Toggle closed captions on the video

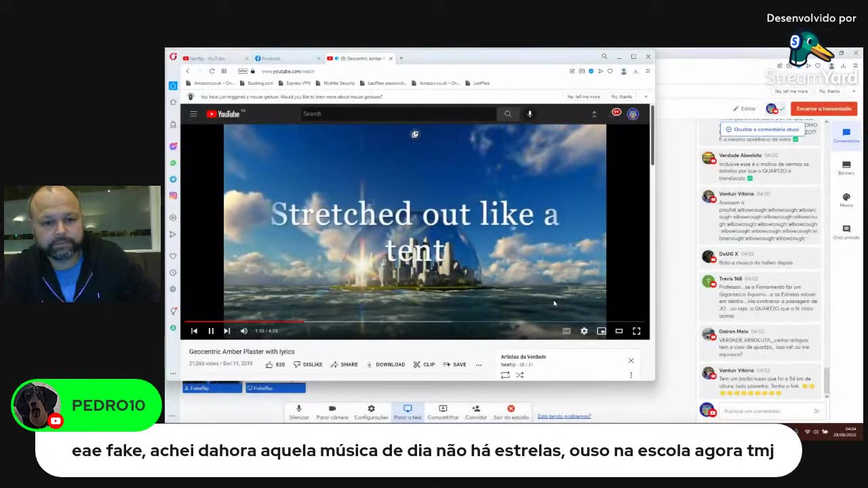click(566, 331)
